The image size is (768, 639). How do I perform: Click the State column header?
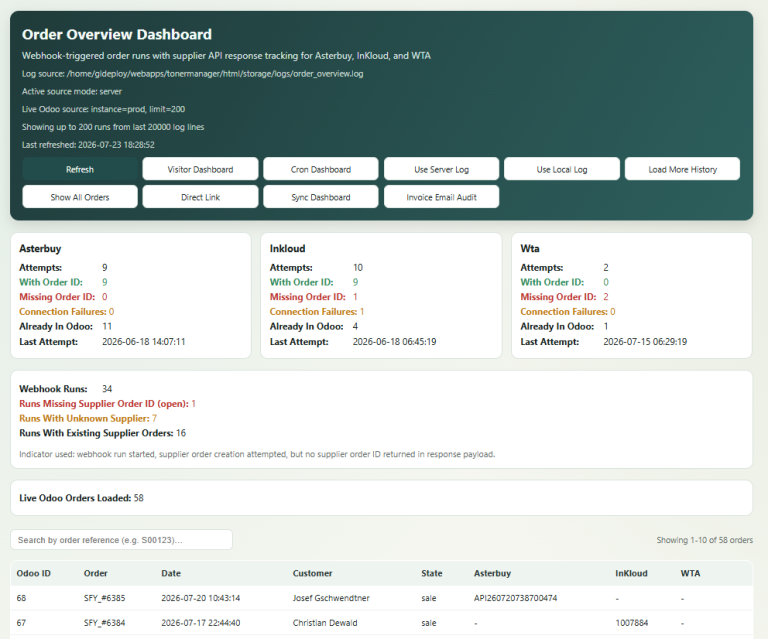[432, 573]
